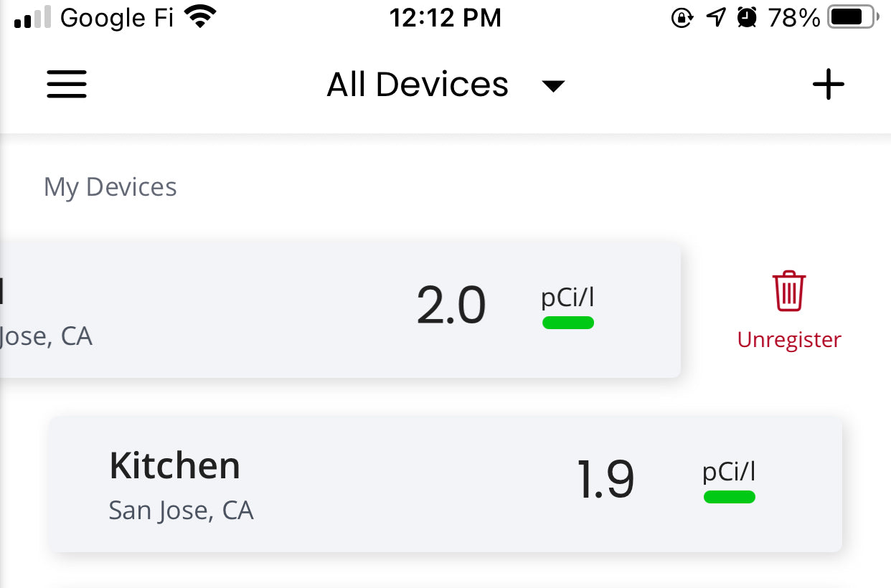Tap the red trash can icon

tap(789, 290)
